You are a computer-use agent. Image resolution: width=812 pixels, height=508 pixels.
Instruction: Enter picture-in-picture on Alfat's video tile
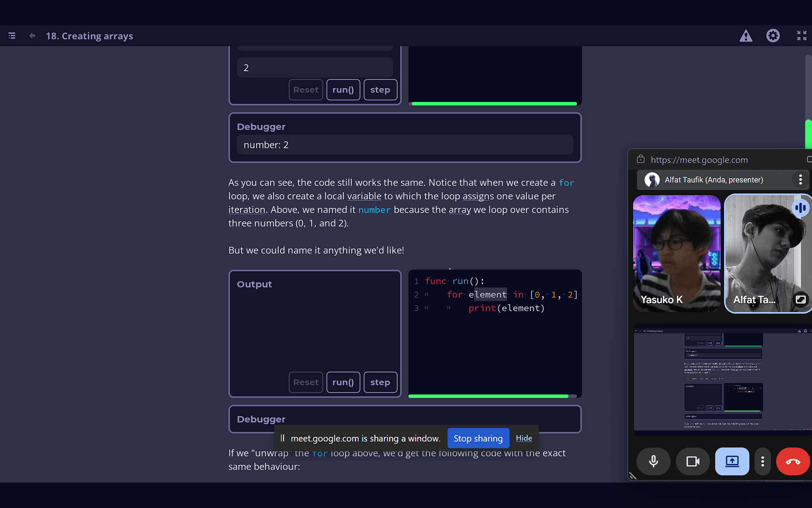(801, 299)
